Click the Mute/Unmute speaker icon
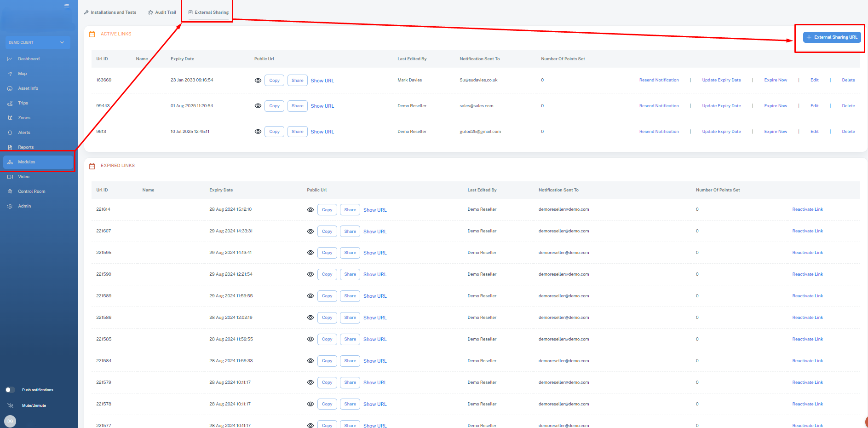 pyautogui.click(x=10, y=405)
